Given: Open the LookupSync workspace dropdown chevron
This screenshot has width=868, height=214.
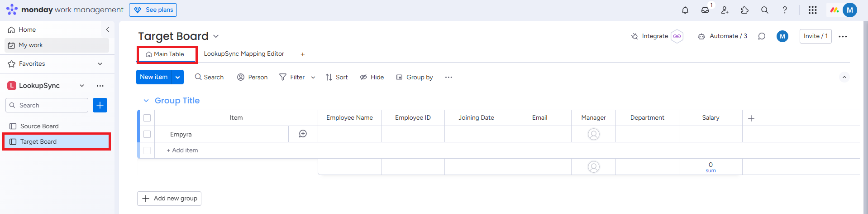Looking at the screenshot, I should (82, 86).
